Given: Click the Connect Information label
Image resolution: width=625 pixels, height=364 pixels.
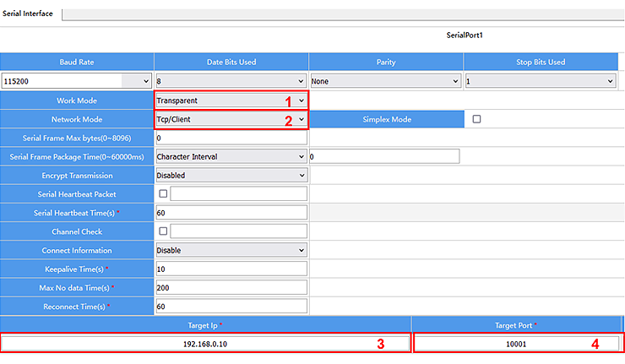Looking at the screenshot, I should click(77, 250).
